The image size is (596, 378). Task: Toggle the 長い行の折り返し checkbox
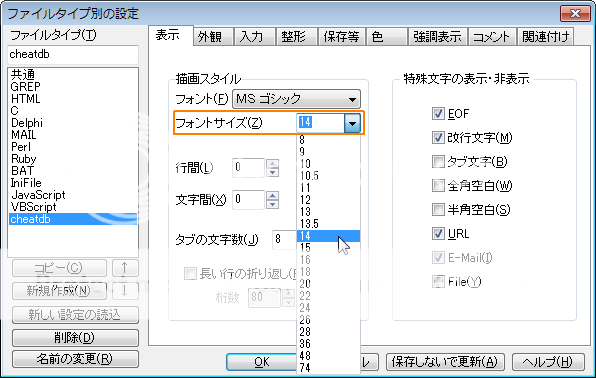(x=190, y=273)
